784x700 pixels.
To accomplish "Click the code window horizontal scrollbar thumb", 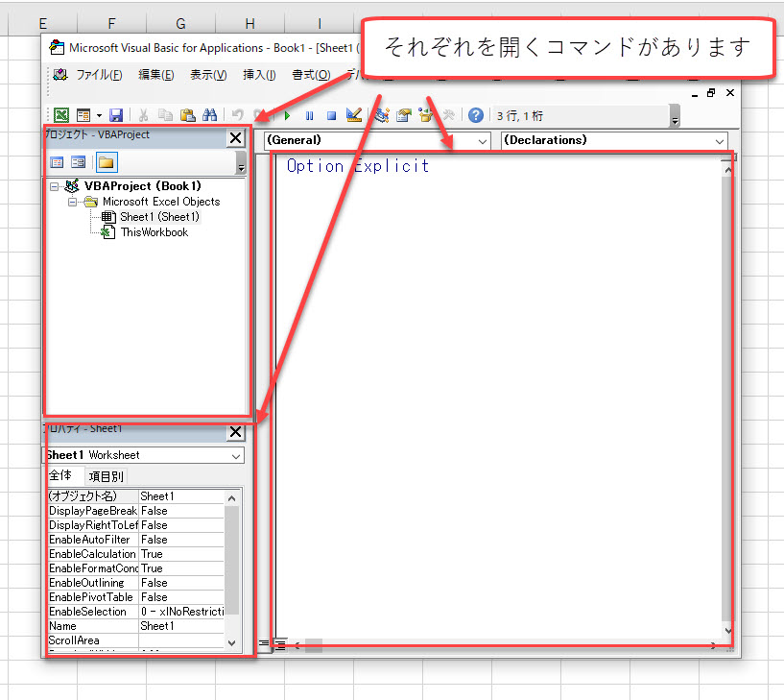I will (x=314, y=646).
